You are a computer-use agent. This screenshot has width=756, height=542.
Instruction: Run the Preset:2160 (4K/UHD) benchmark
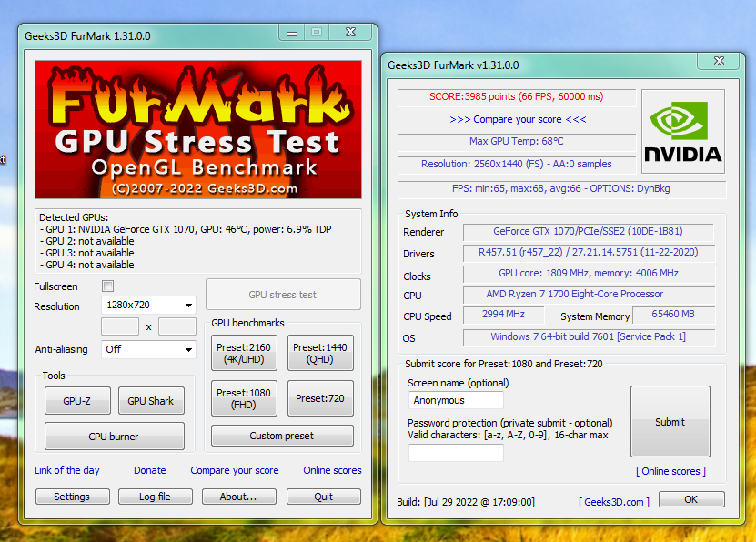pos(244,353)
